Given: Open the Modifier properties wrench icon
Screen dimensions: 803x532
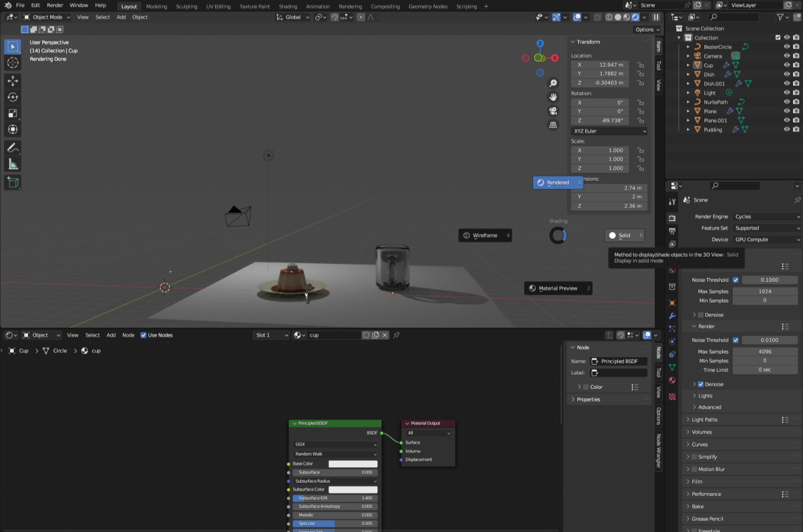Looking at the screenshot, I should pos(672,316).
